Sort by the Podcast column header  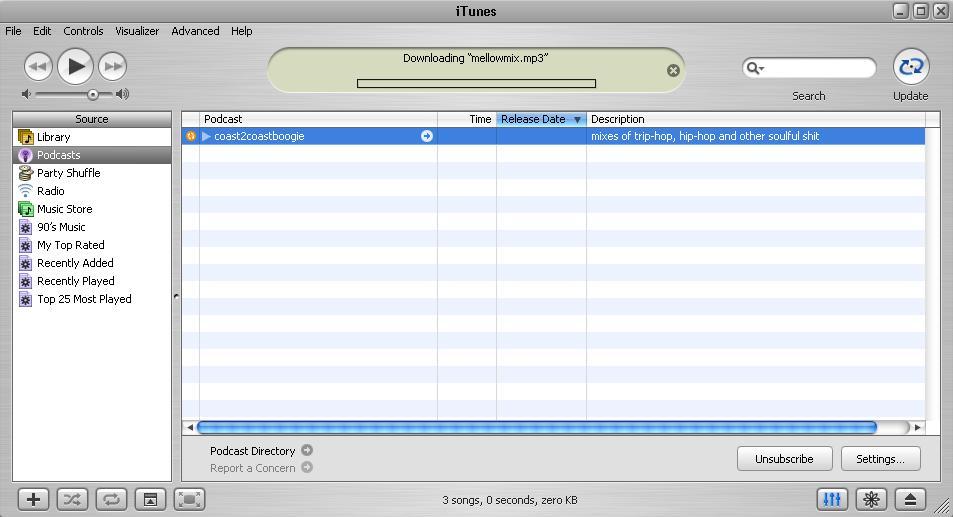pos(318,119)
